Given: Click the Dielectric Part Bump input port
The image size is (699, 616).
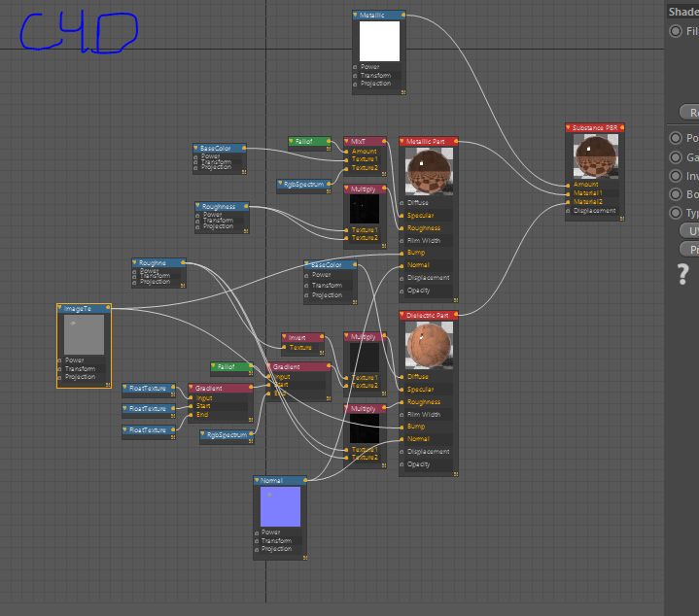Looking at the screenshot, I should coord(402,428).
